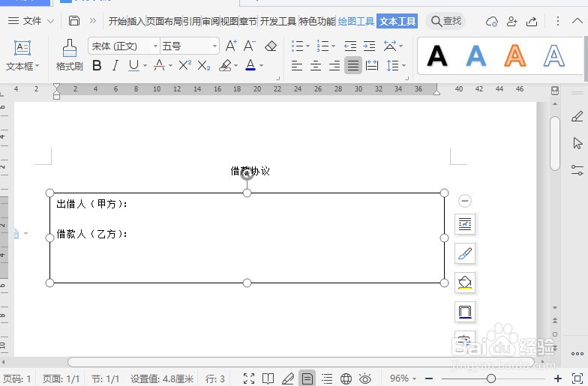Screen dimensions: 588x386
Task: Toggle justified alignment
Action: coord(352,66)
